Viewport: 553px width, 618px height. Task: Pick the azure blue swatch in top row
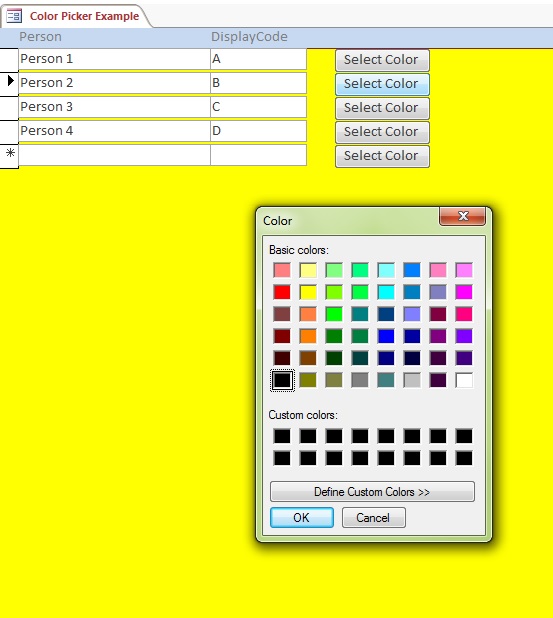[412, 270]
